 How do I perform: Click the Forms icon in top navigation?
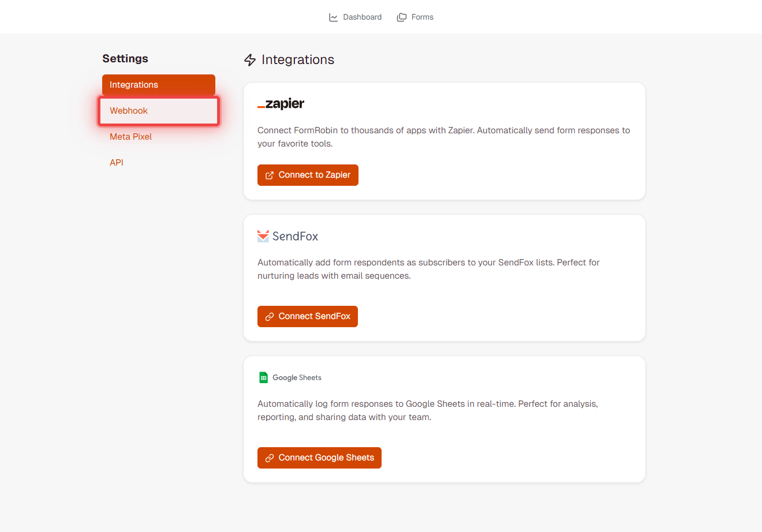402,17
